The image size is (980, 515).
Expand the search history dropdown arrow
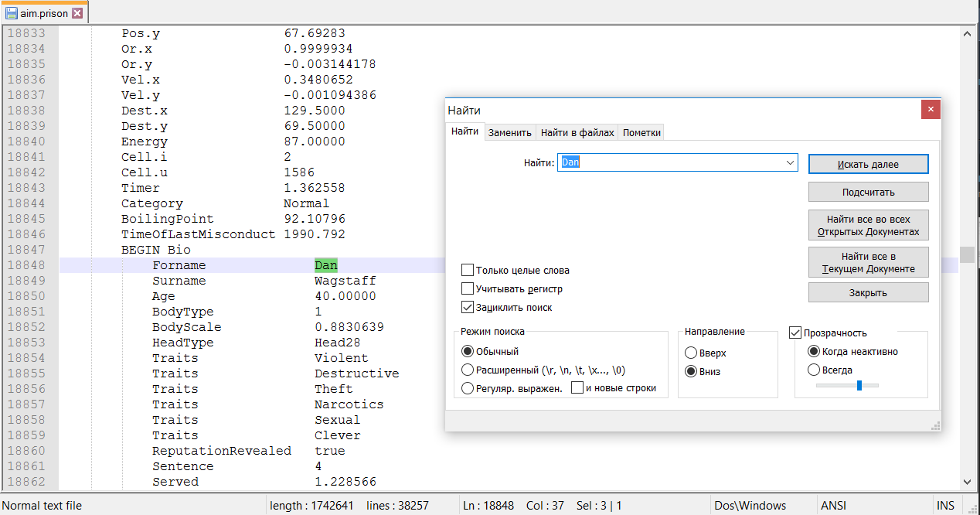pos(790,162)
